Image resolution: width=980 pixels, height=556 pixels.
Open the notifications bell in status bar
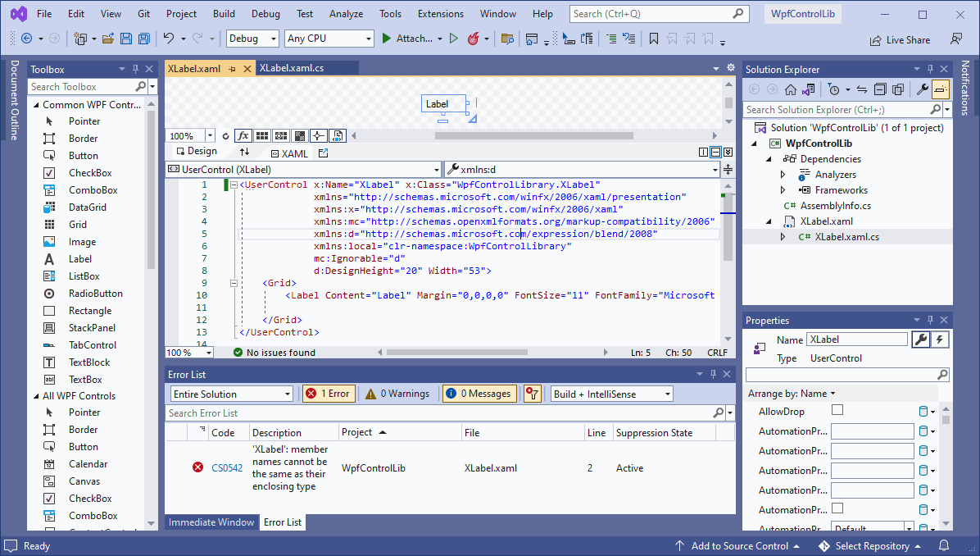pos(944,546)
